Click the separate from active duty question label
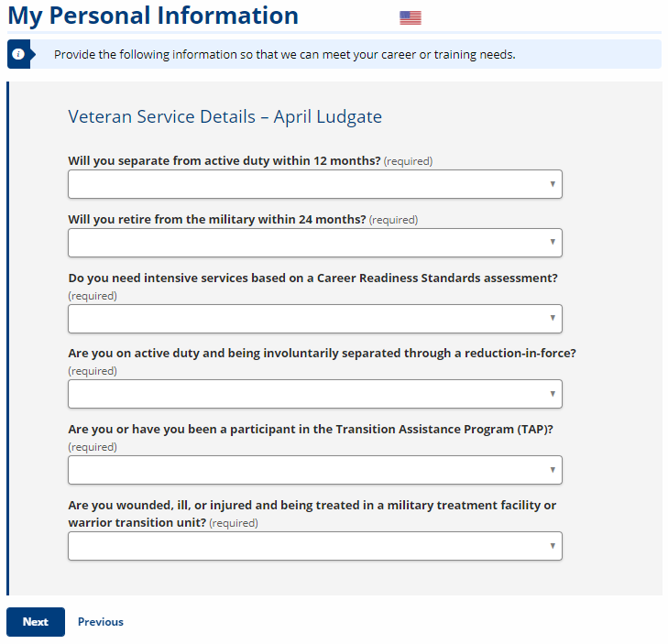Image resolution: width=668 pixels, height=644 pixels. [224, 160]
